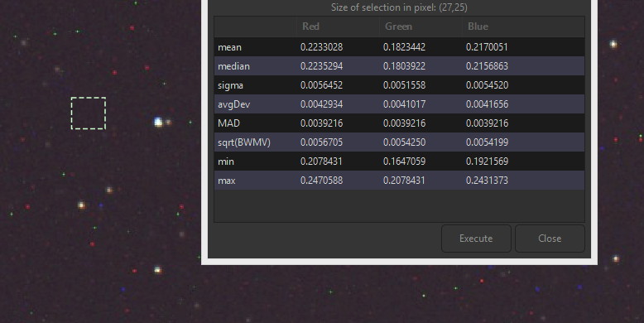Image resolution: width=644 pixels, height=323 pixels.
Task: Select the sqrt(BWMV) row
Action: (x=399, y=142)
